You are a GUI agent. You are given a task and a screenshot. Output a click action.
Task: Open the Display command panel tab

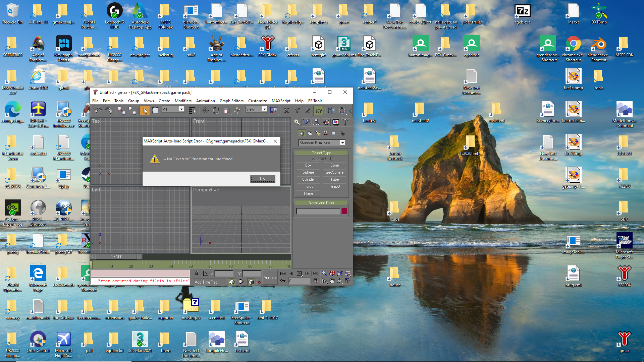click(x=336, y=122)
